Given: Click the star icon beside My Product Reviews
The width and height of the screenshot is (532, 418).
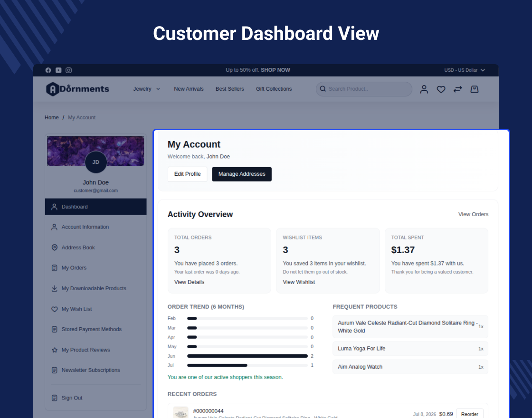Looking at the screenshot, I should pyautogui.click(x=54, y=350).
